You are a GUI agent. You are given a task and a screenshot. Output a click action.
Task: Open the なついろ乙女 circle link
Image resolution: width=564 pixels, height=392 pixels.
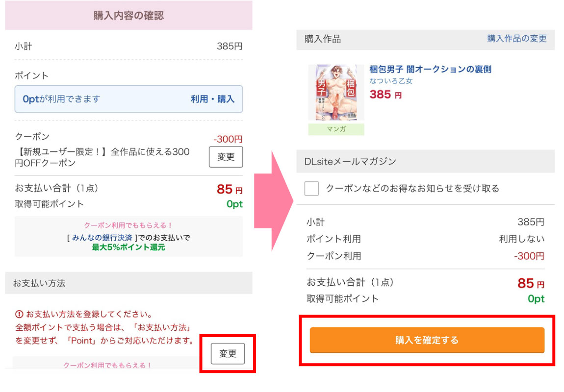tap(391, 81)
